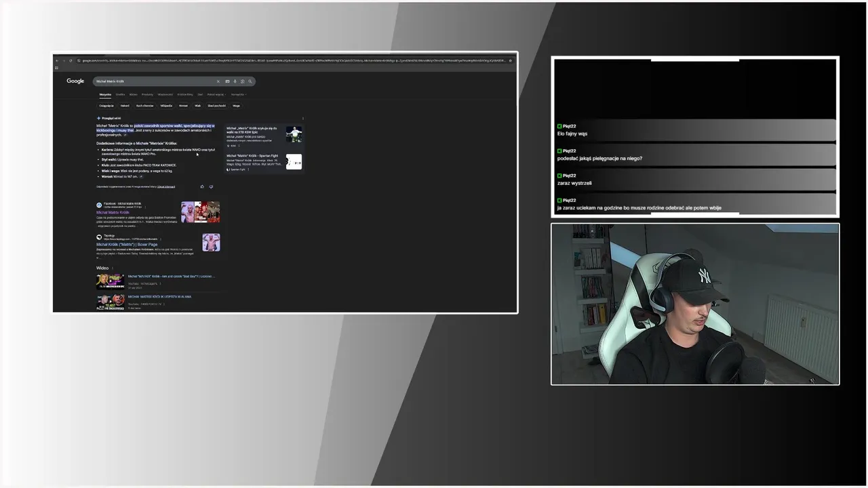Open second video result "MICHAŁ MATRIX" title

[159, 297]
